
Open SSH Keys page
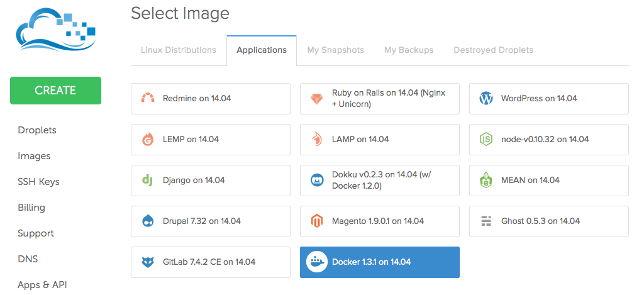[38, 182]
